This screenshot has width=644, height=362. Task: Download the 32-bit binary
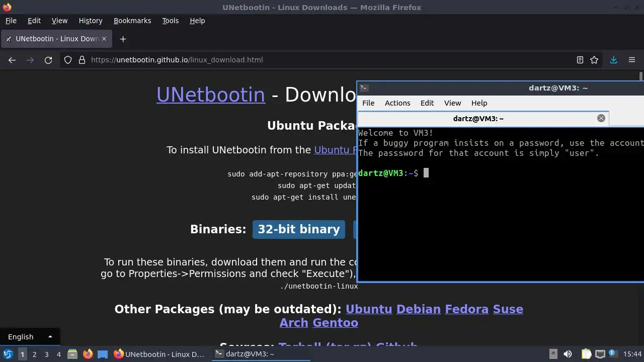[x=299, y=229]
